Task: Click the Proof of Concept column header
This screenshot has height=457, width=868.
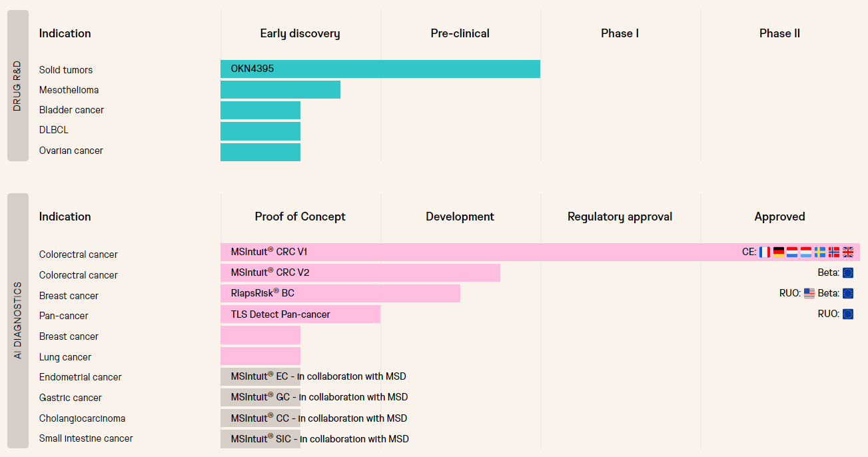Action: [x=300, y=217]
